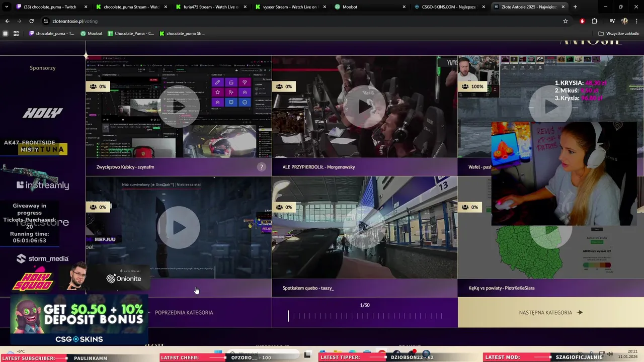
Task: Click the browser forward arrow
Action: pyautogui.click(x=19, y=21)
